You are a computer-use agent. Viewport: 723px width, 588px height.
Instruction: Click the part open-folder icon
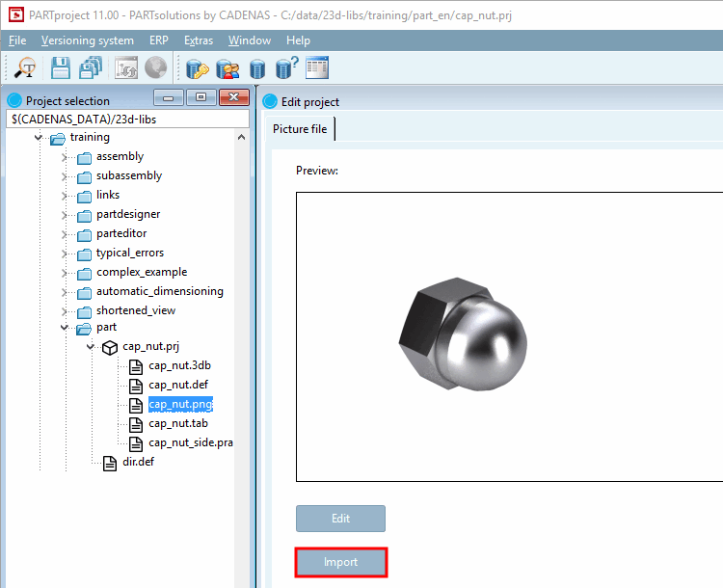(x=84, y=329)
